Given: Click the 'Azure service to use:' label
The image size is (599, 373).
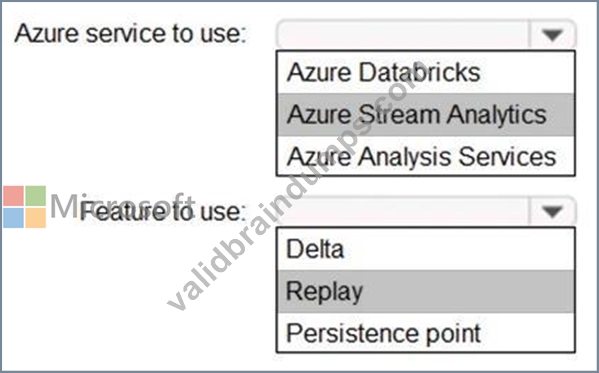Looking at the screenshot, I should click(x=130, y=34).
